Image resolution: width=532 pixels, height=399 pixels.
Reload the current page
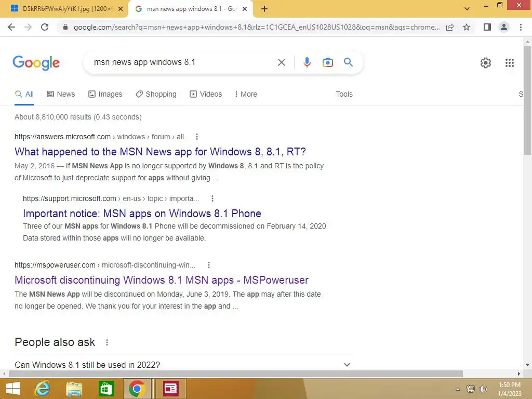(x=45, y=27)
